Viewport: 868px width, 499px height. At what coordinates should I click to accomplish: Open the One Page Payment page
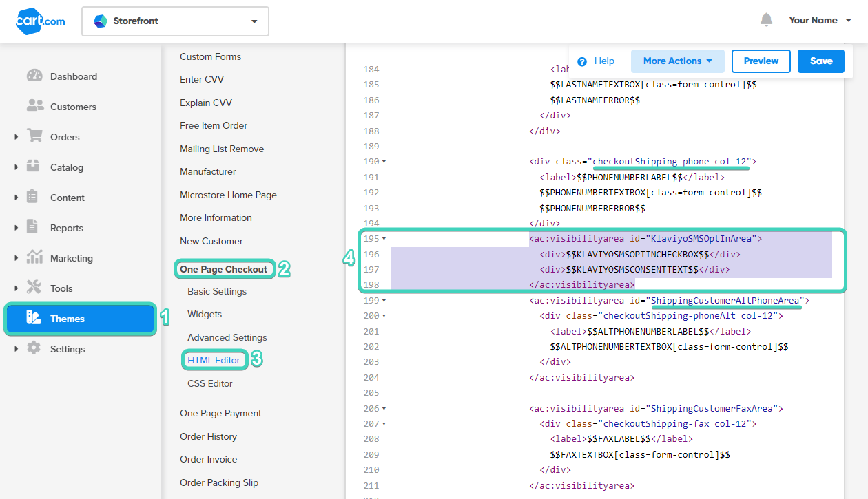coord(220,413)
